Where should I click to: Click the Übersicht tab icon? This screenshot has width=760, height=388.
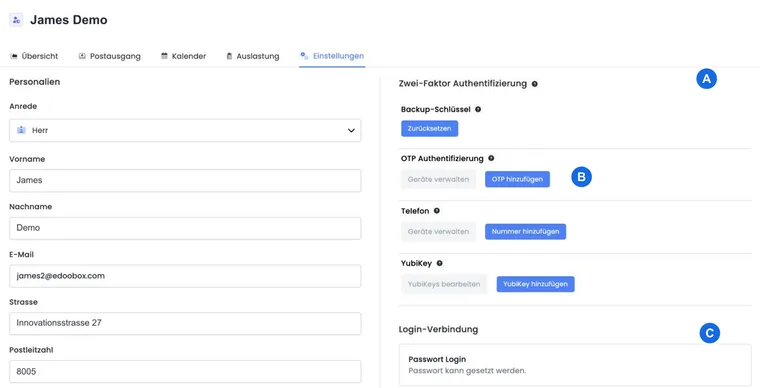coord(14,56)
